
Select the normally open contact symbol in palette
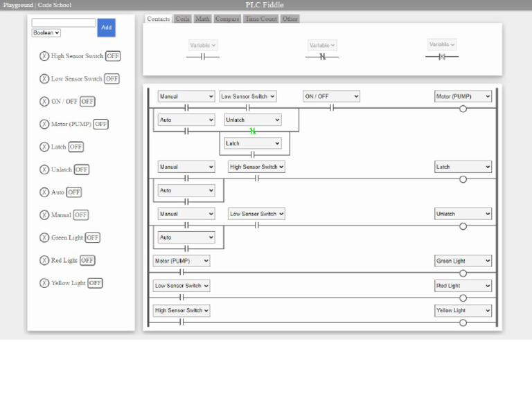pyautogui.click(x=203, y=57)
